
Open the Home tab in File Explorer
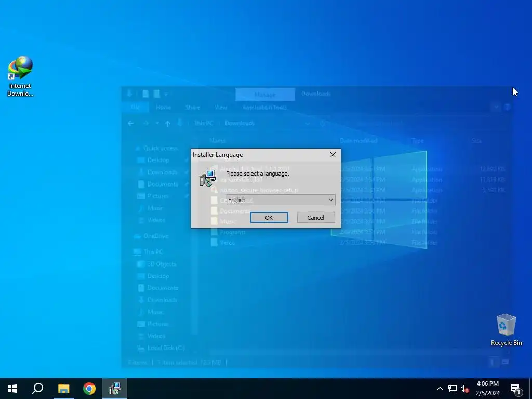pyautogui.click(x=163, y=107)
